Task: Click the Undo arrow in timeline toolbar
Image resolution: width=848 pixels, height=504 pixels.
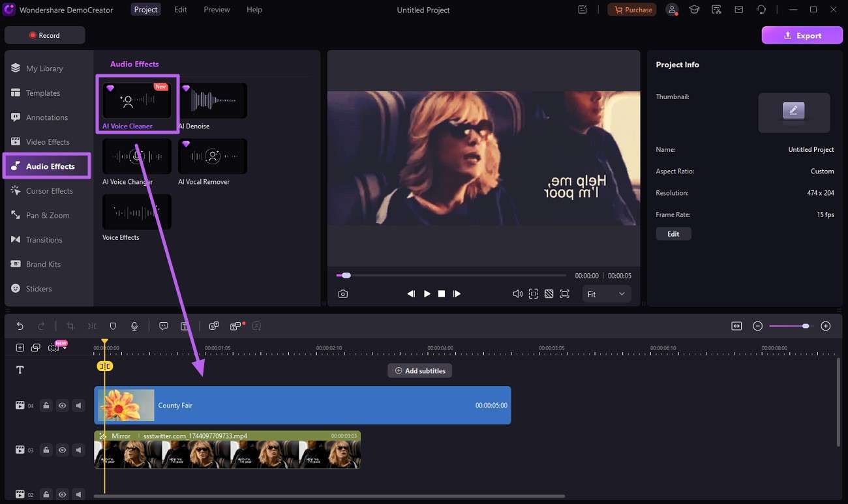Action: click(20, 326)
